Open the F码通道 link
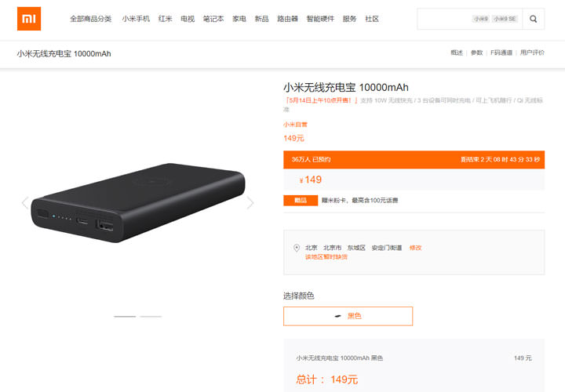This screenshot has width=565, height=392. pos(501,53)
